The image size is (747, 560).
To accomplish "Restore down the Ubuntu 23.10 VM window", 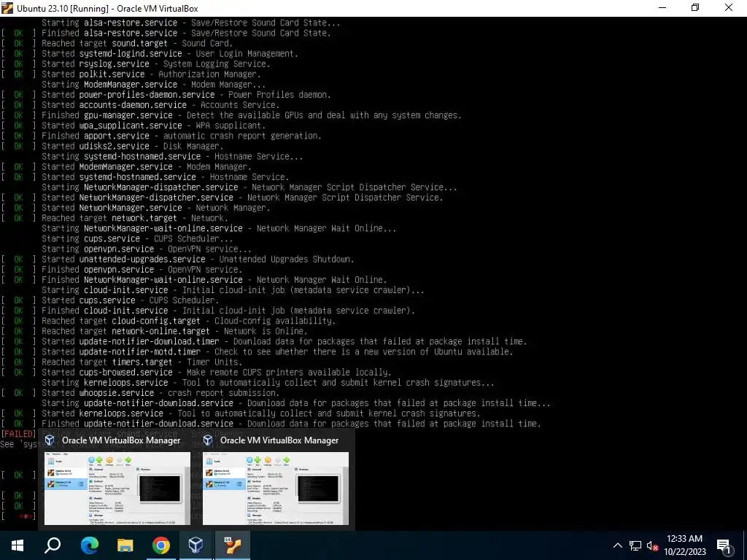I will coord(695,8).
